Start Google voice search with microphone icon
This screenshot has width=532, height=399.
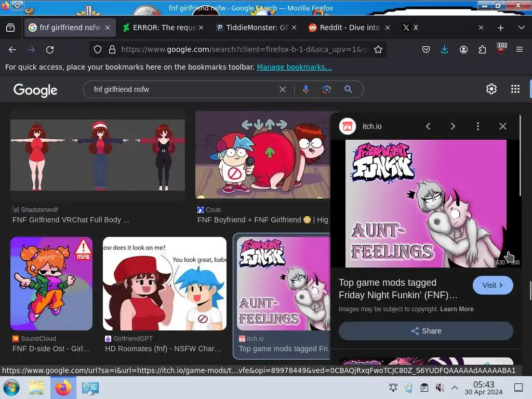(x=305, y=89)
